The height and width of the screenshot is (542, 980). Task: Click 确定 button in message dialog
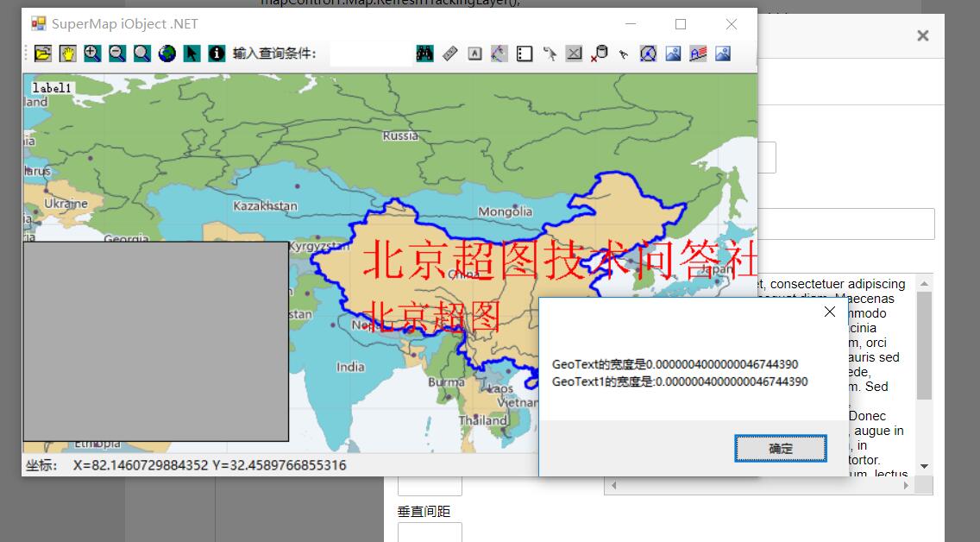tap(781, 449)
